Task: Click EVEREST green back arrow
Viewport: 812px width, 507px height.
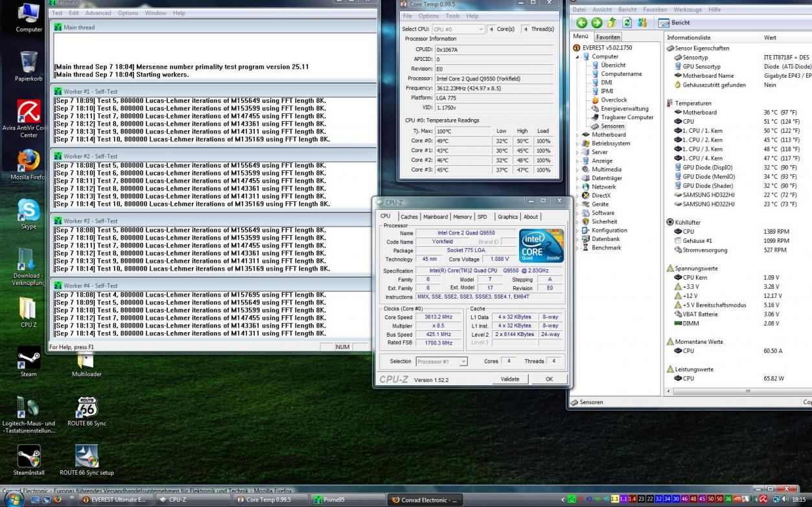Action: pos(581,23)
